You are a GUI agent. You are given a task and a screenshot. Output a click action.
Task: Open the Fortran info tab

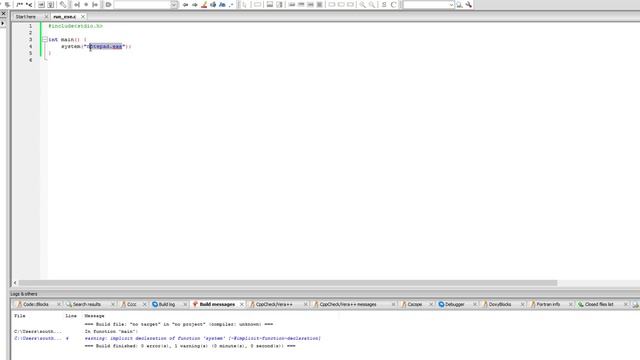click(548, 304)
